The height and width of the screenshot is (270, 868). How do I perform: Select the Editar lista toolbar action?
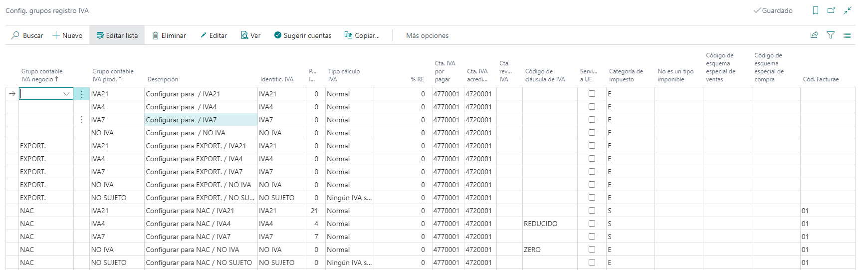pos(117,35)
